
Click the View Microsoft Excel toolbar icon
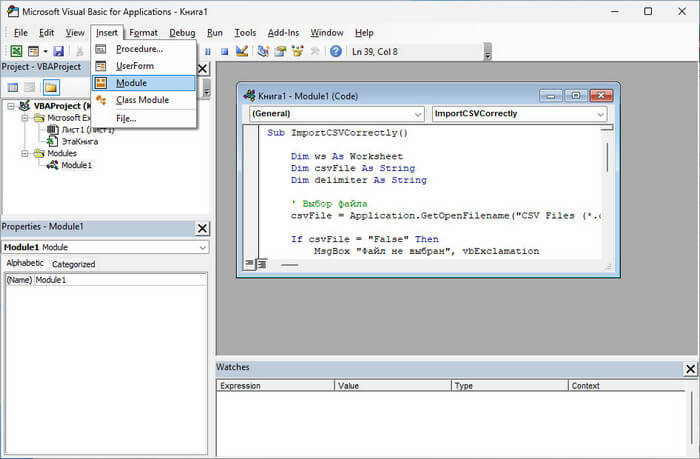(15, 51)
